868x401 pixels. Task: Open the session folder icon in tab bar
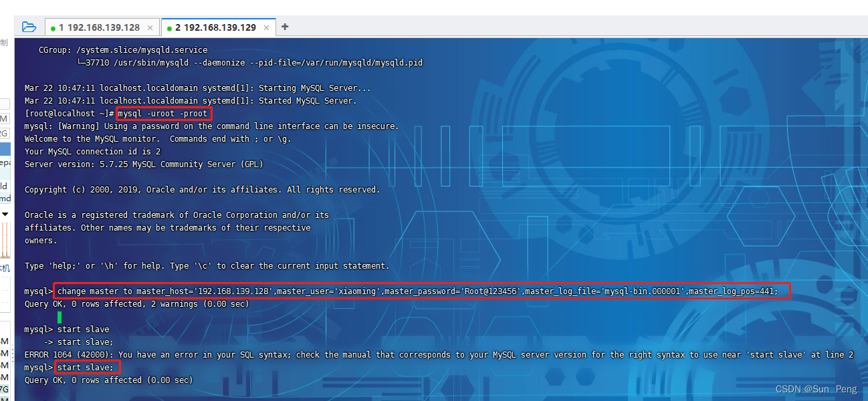pyautogui.click(x=29, y=27)
